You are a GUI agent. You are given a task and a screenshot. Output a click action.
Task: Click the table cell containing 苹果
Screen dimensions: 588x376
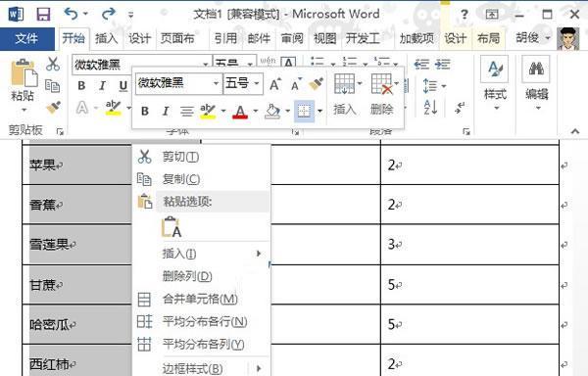pos(77,164)
